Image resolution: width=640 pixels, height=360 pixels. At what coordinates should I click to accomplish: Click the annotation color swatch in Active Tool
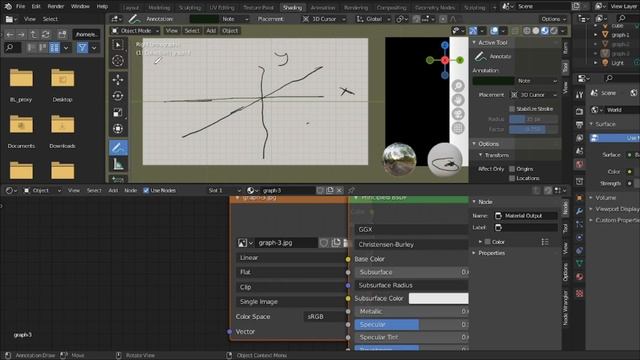(x=493, y=81)
